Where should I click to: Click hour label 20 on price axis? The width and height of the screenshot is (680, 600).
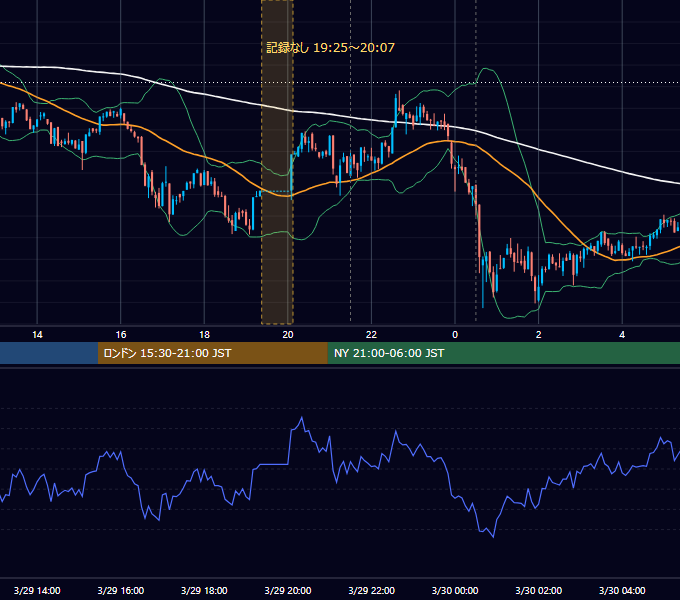point(288,335)
